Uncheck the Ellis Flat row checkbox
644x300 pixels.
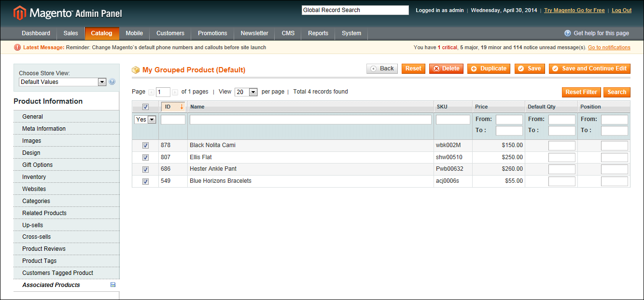(145, 157)
